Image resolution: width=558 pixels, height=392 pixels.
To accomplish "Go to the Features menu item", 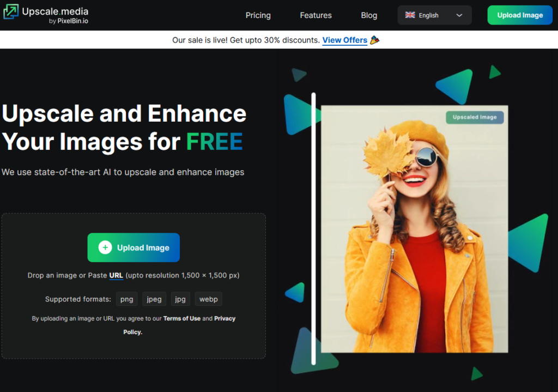I will [x=316, y=15].
